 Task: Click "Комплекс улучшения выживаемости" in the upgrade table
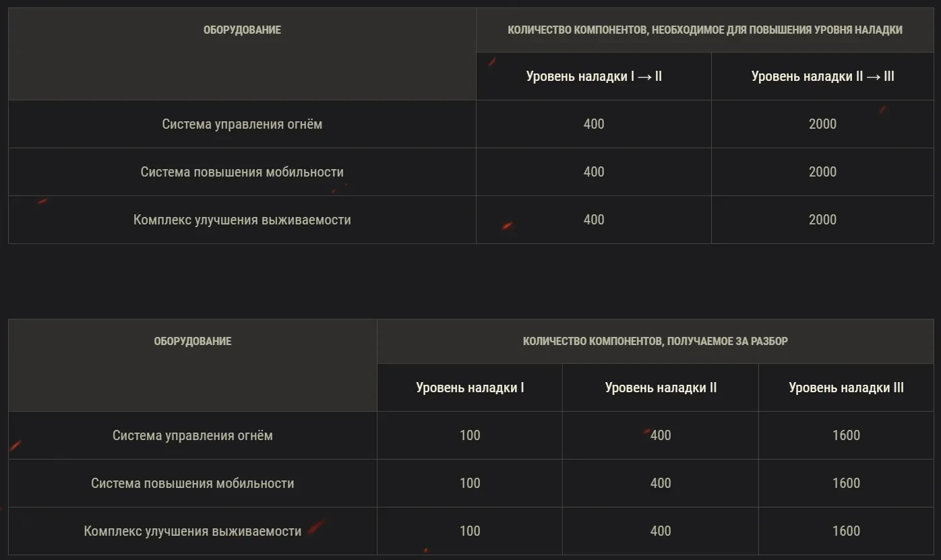click(x=242, y=220)
